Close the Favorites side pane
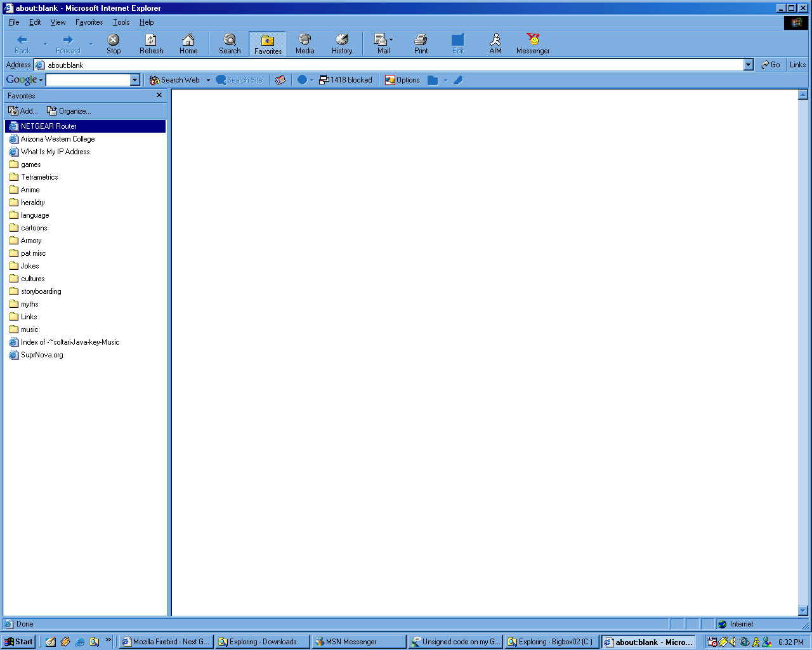The image size is (812, 650). click(x=159, y=95)
